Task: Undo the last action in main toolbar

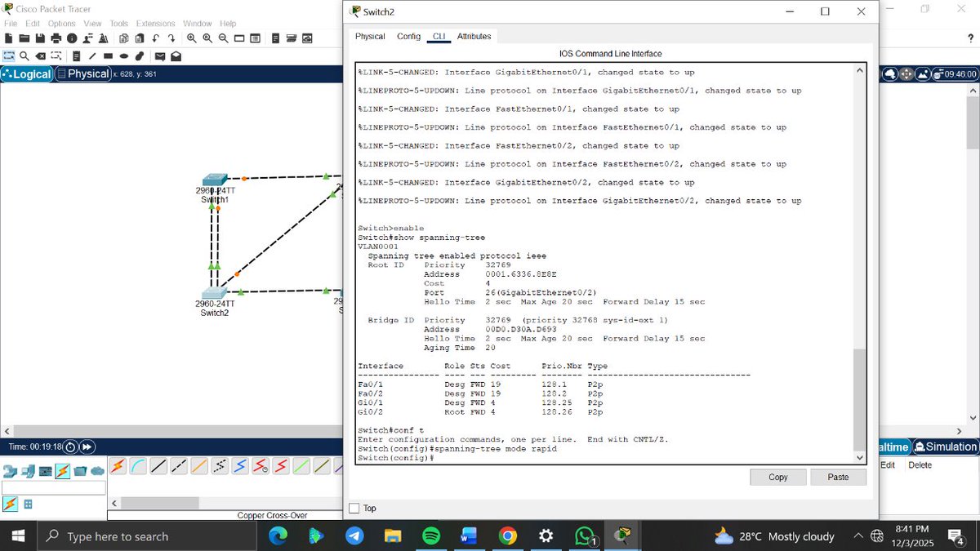Action: click(x=155, y=38)
